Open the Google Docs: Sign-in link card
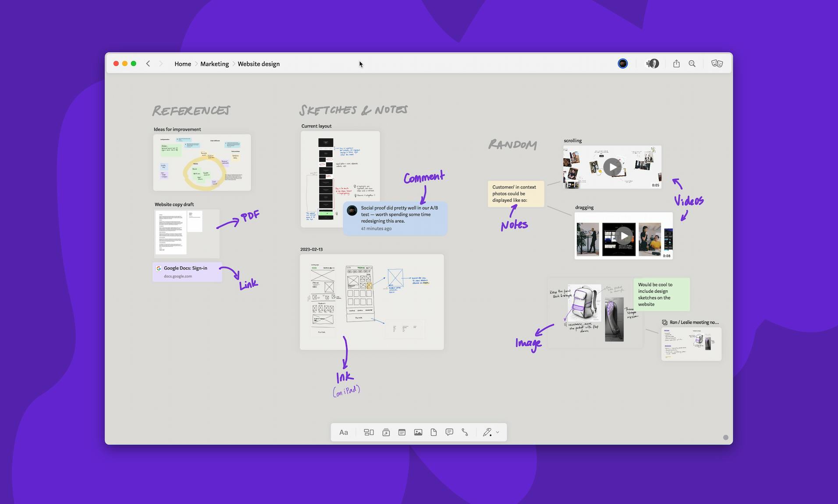Screen dimensions: 838x504 coord(188,272)
